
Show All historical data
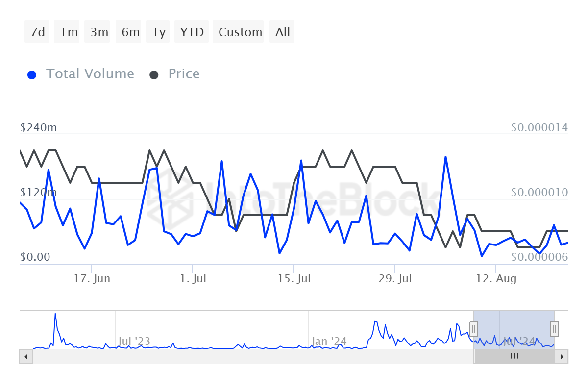tap(283, 32)
